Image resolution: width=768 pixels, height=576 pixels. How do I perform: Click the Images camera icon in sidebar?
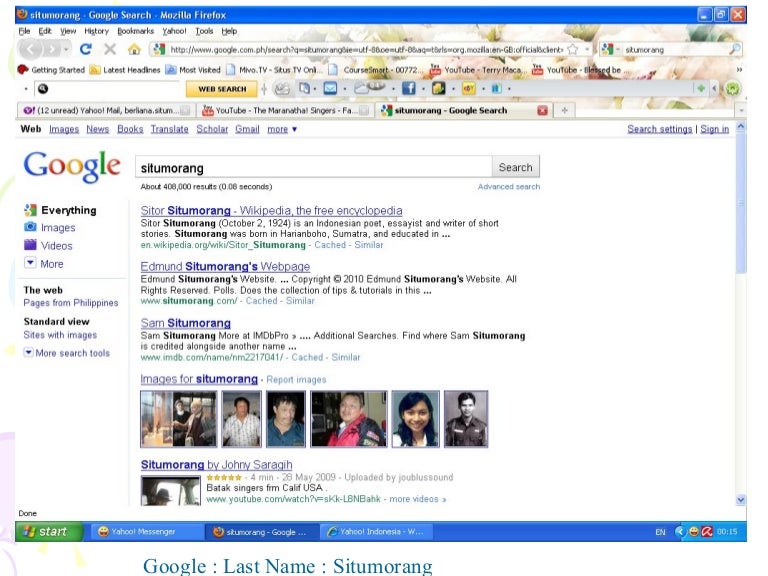click(x=30, y=227)
